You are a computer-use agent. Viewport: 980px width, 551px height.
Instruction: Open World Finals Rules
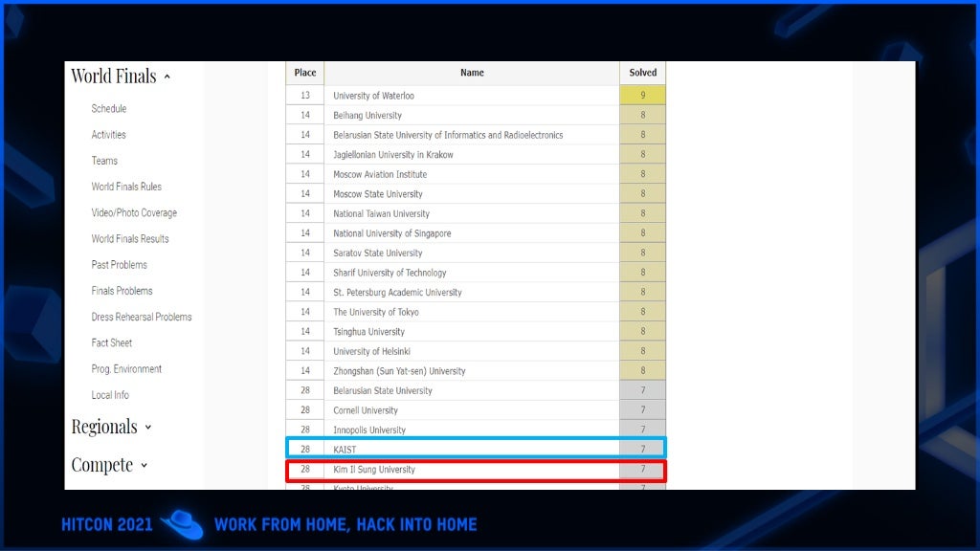126,187
